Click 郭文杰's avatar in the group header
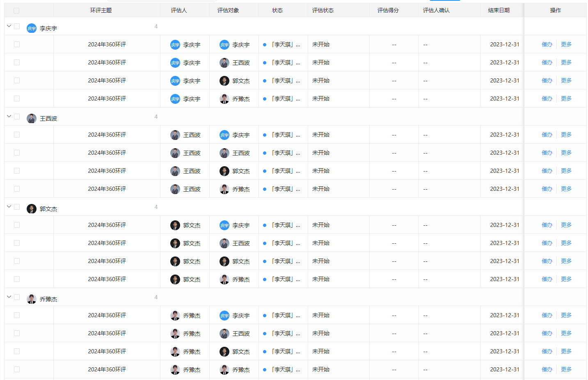The width and height of the screenshot is (588, 380). click(x=32, y=209)
